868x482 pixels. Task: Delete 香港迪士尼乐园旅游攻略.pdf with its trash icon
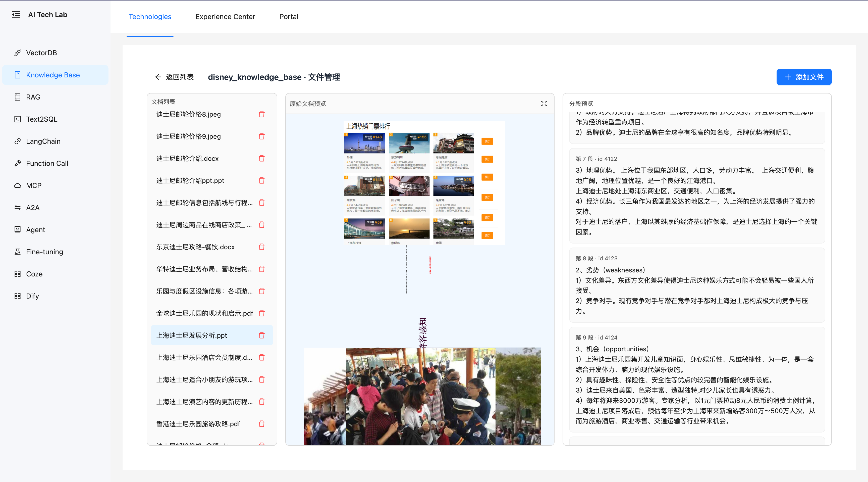261,424
